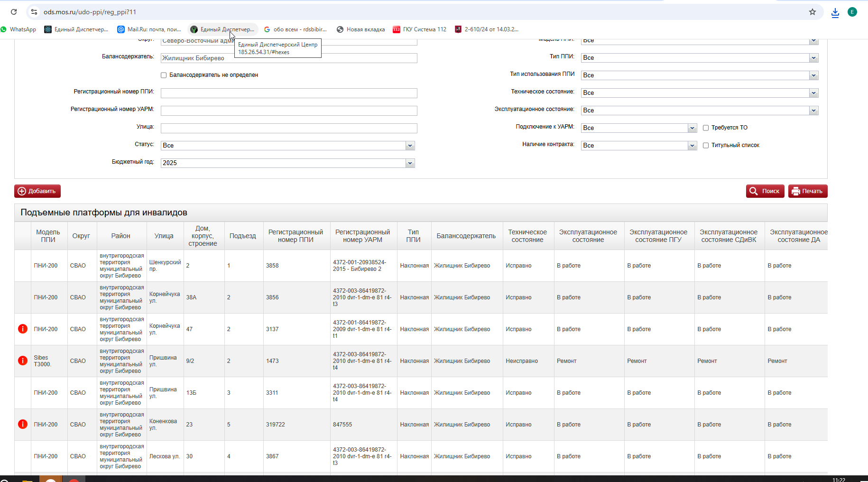868x482 pixels.
Task: Open WhatsApp bookmark in bookmarks bar
Action: pyautogui.click(x=18, y=29)
